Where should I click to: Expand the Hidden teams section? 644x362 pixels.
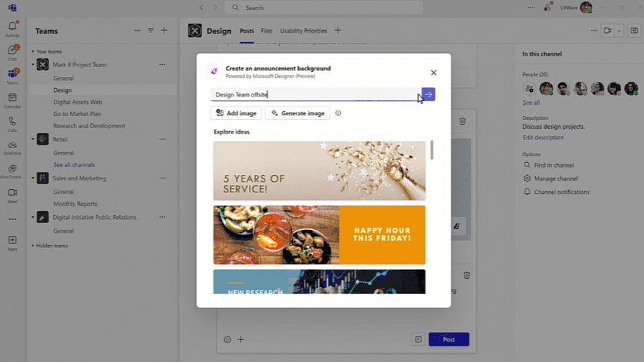[33, 245]
